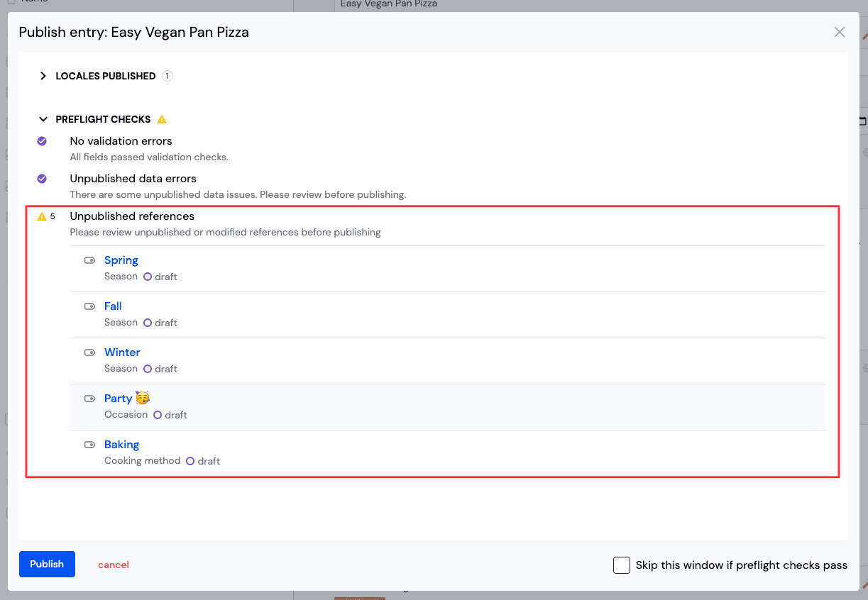Collapse the Preflight Checks section

(x=43, y=119)
